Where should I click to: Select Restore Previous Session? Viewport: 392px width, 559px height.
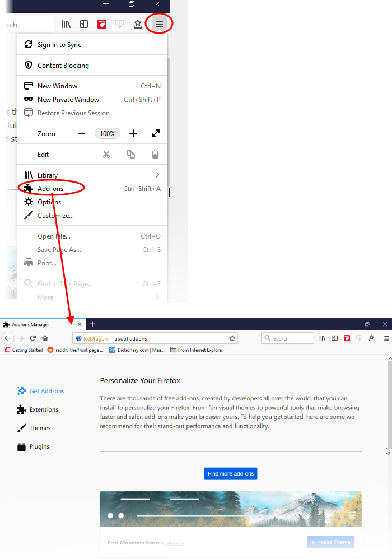(92, 113)
